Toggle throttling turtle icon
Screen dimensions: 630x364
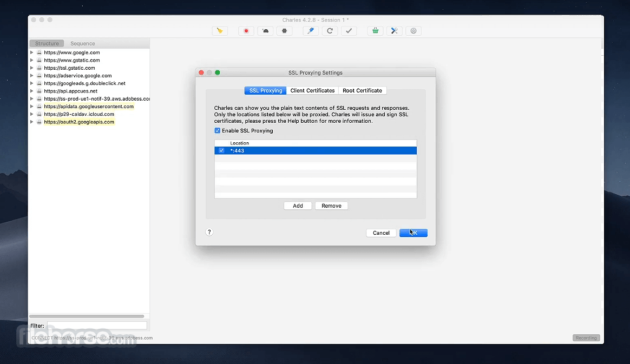click(x=266, y=31)
